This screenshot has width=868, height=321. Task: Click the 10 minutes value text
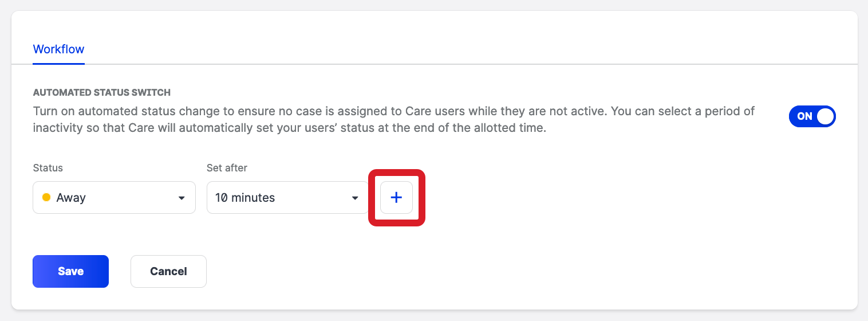[245, 198]
